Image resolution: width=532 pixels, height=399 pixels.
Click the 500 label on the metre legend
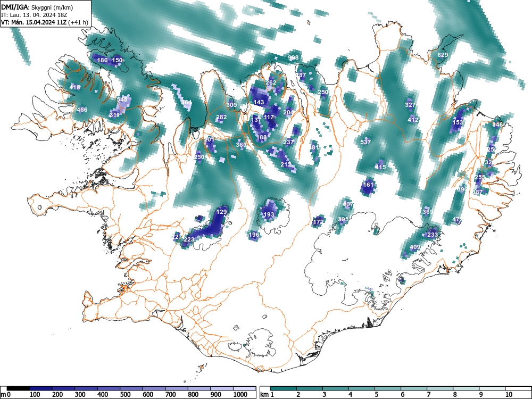[x=125, y=395]
